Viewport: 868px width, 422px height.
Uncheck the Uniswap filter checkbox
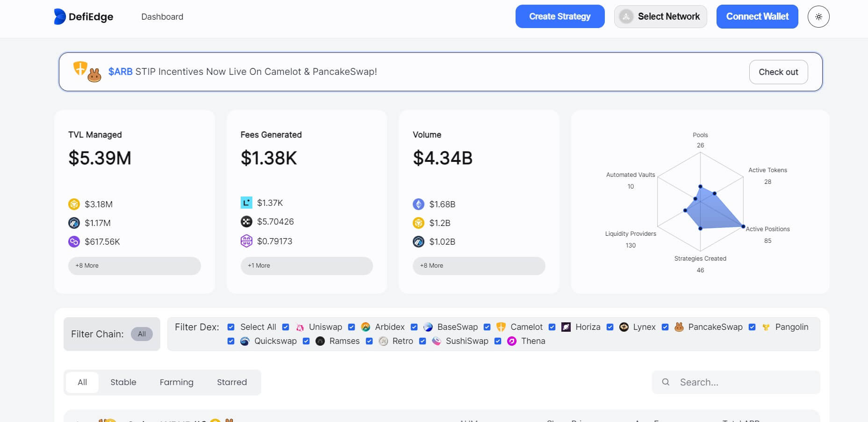(x=286, y=327)
